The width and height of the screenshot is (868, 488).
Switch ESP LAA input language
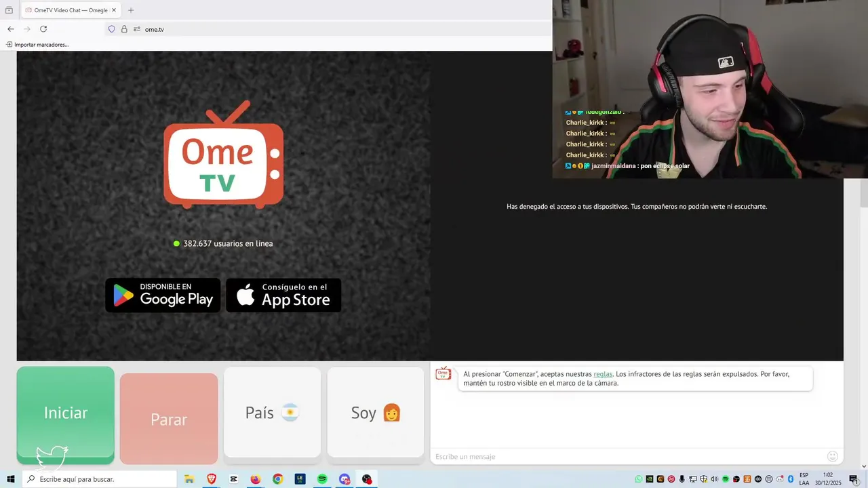(x=804, y=479)
